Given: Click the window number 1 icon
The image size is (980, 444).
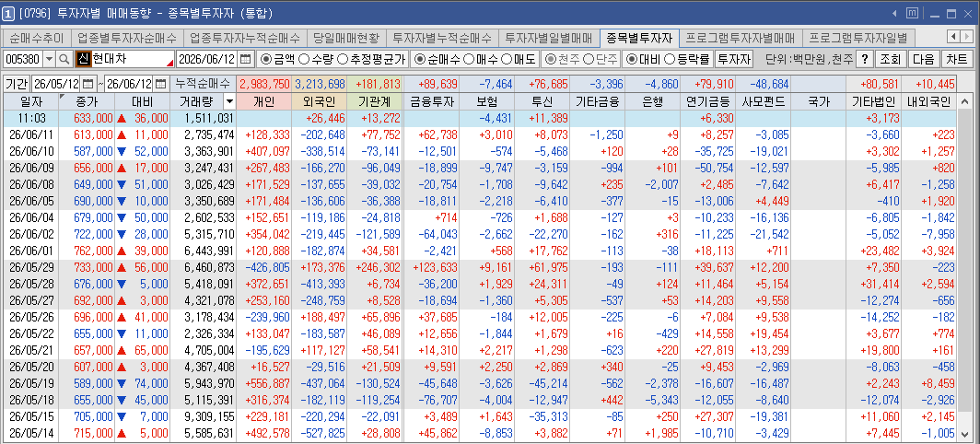Looking at the screenshot, I should click(9, 13).
